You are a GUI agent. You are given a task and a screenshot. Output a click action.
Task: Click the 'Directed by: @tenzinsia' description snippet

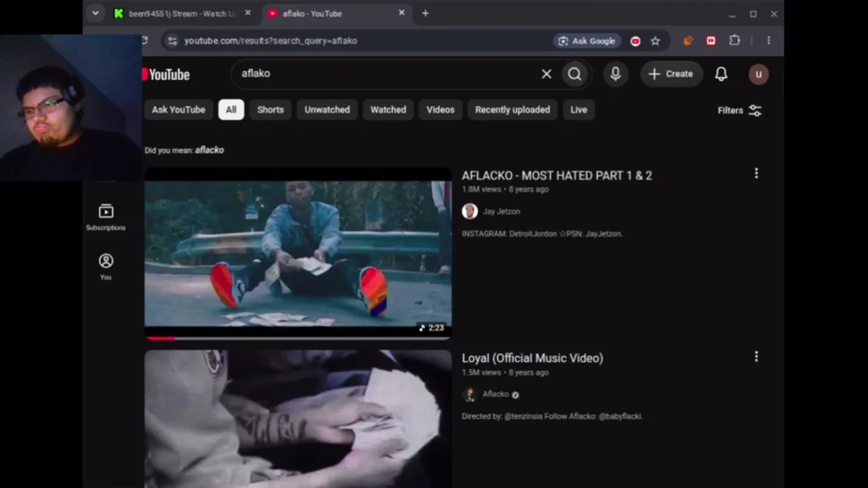pyautogui.click(x=552, y=416)
